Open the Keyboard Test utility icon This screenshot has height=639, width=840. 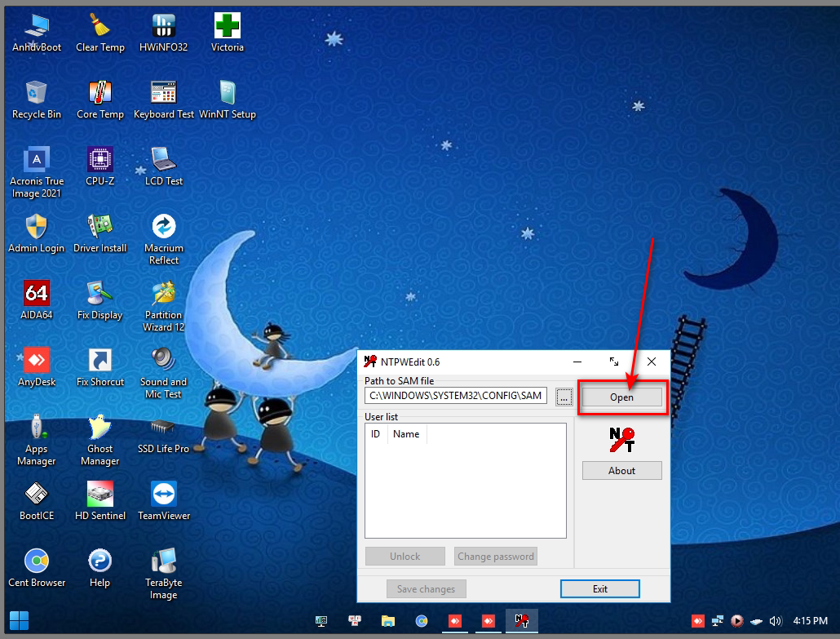click(163, 100)
